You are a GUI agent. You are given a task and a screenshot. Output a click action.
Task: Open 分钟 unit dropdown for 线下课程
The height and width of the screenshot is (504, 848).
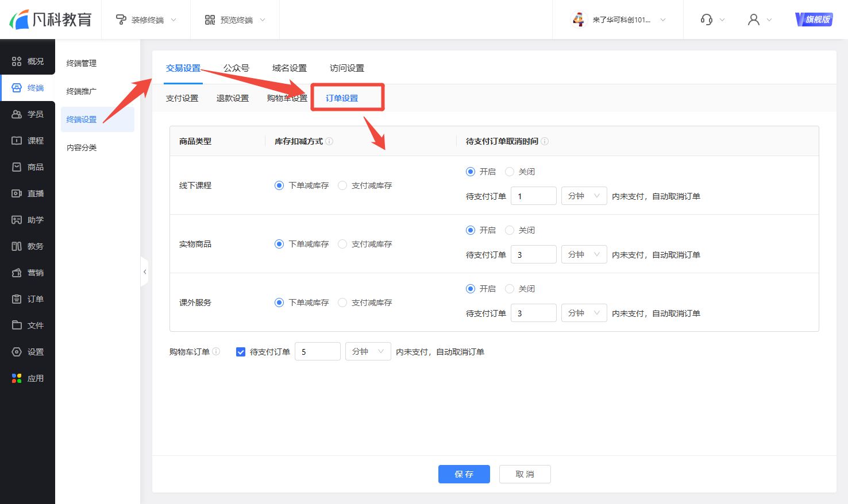point(584,196)
